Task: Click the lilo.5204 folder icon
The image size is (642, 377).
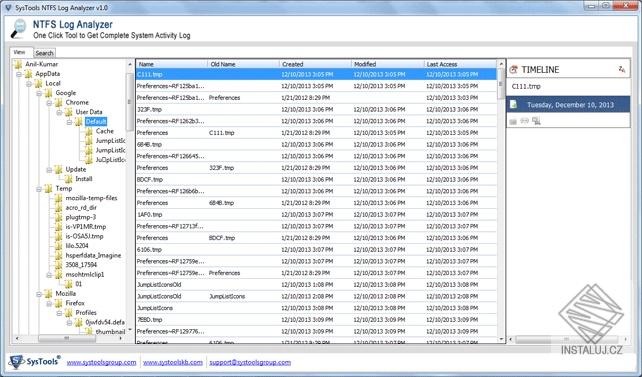Action: (x=59, y=246)
